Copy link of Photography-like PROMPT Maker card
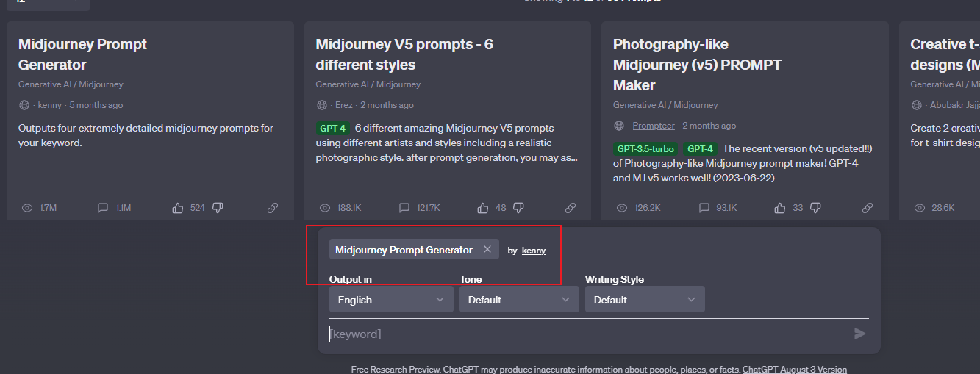Screen dimensions: 980x374 (868, 208)
